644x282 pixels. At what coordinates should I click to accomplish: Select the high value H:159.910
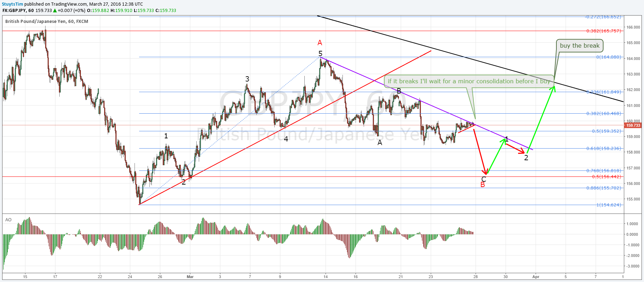pos(121,11)
